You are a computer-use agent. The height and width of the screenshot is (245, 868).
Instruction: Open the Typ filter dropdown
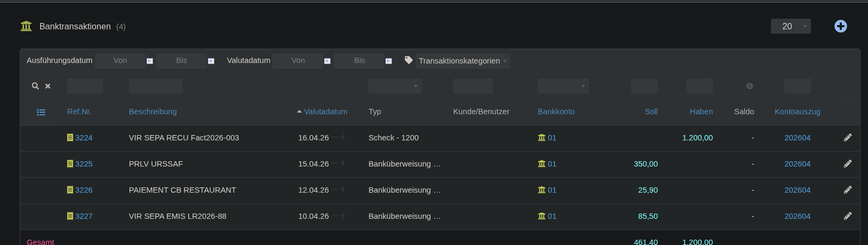click(x=395, y=86)
